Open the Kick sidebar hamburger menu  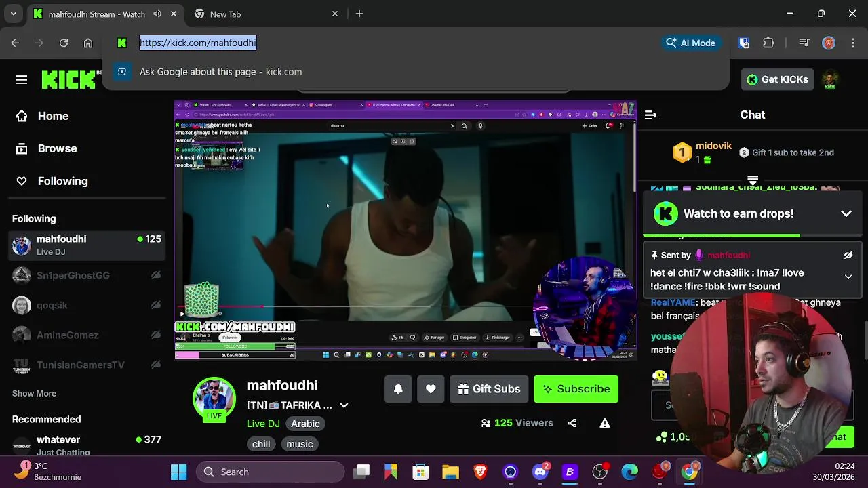click(22, 80)
